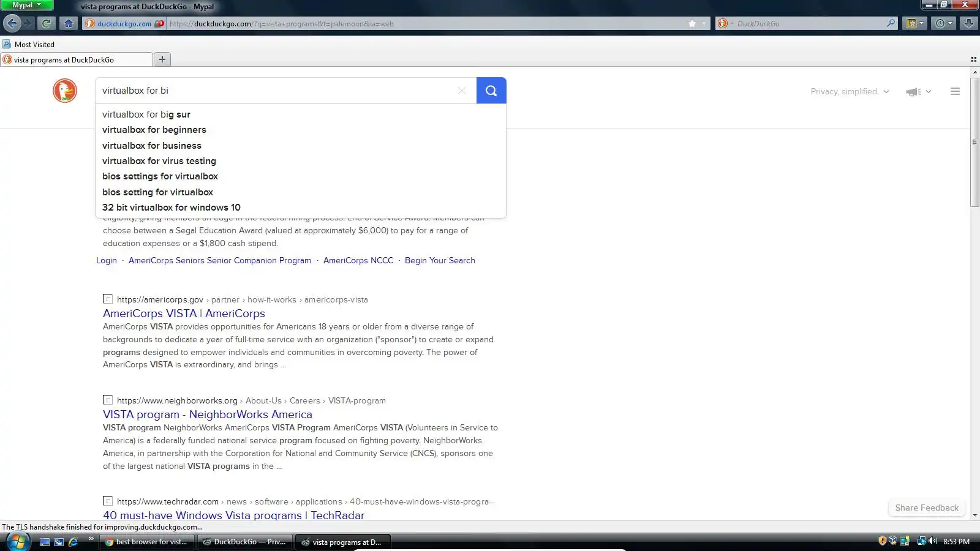Click the scrollbar up arrow
The image size is (980, 551).
click(x=974, y=72)
